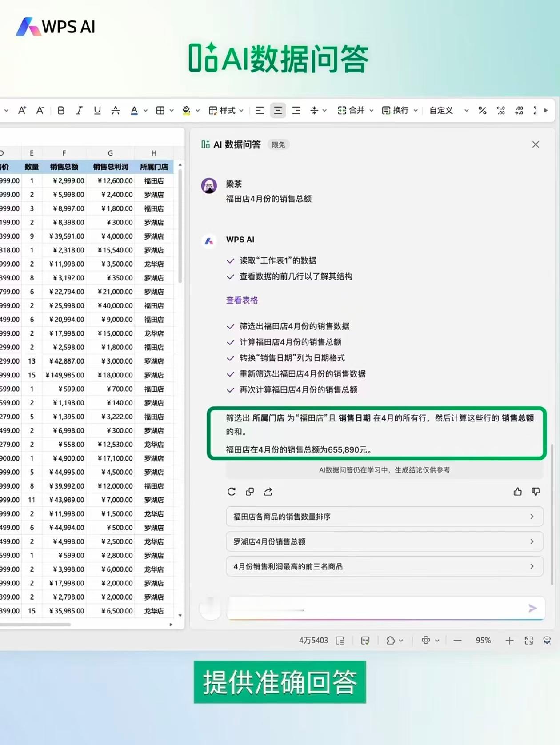Screen dimensions: 560x745
Task: Expand vertical alignment dropdown arrow
Action: 325,111
